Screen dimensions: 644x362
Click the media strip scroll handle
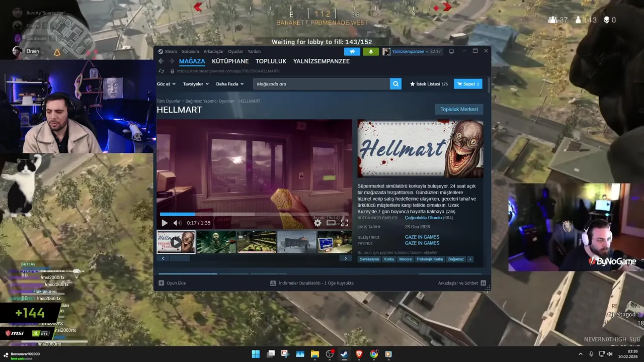pyautogui.click(x=180, y=258)
